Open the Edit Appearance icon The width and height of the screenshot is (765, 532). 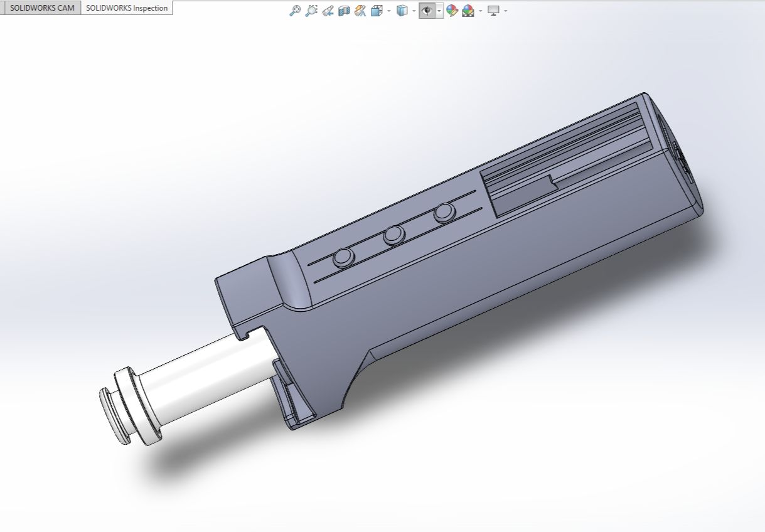coord(452,11)
